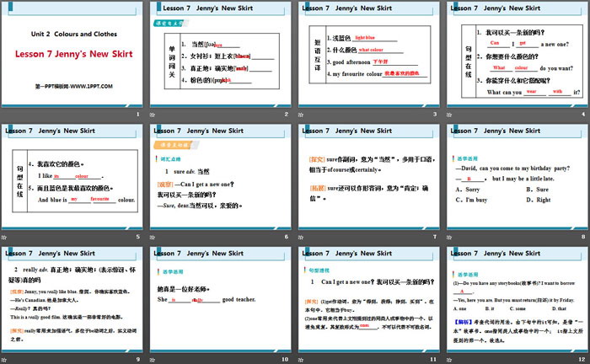Click the slide number 12 label

(582, 360)
